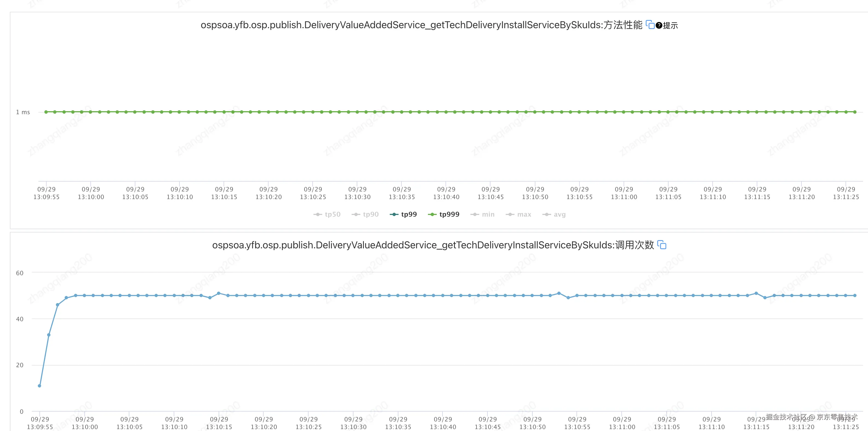Click the first data point in 调用次数 chart
Image resolution: width=868 pixels, height=431 pixels.
pos(39,386)
